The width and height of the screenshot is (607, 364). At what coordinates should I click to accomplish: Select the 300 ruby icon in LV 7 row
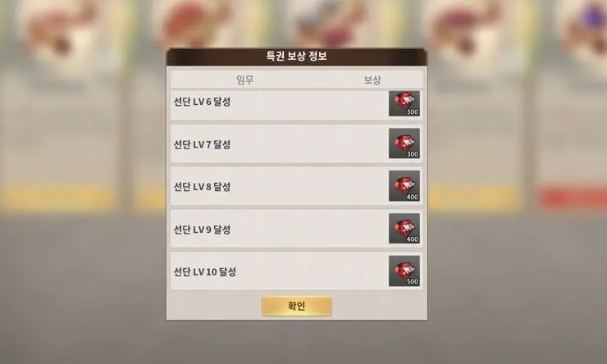(x=404, y=143)
